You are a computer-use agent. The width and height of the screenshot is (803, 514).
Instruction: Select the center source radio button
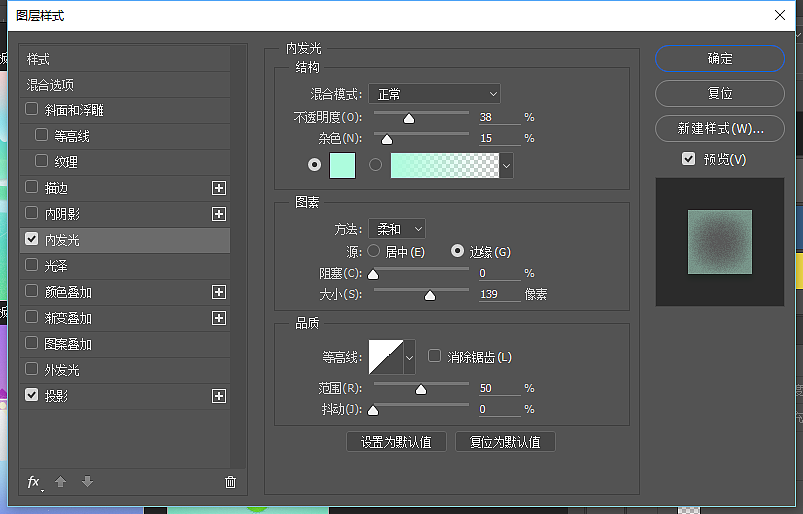[374, 251]
